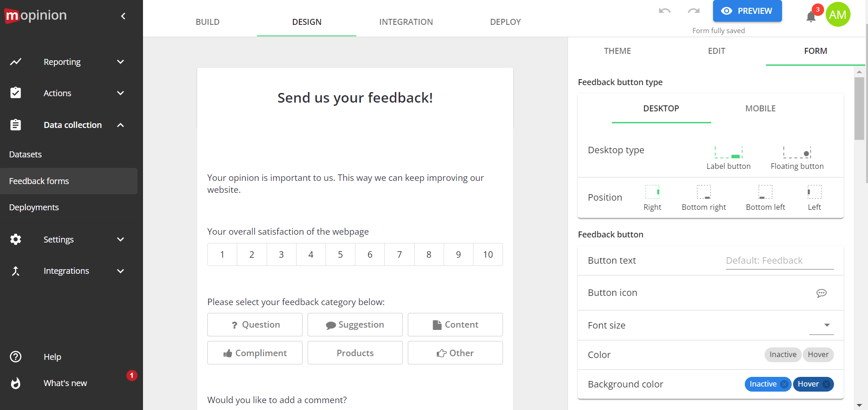The height and width of the screenshot is (410, 868).
Task: Open the Settings gear icon
Action: 16,239
